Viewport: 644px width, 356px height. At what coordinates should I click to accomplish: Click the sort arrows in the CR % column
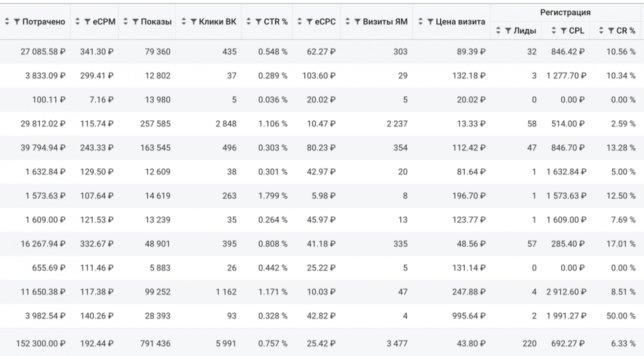coord(602,31)
